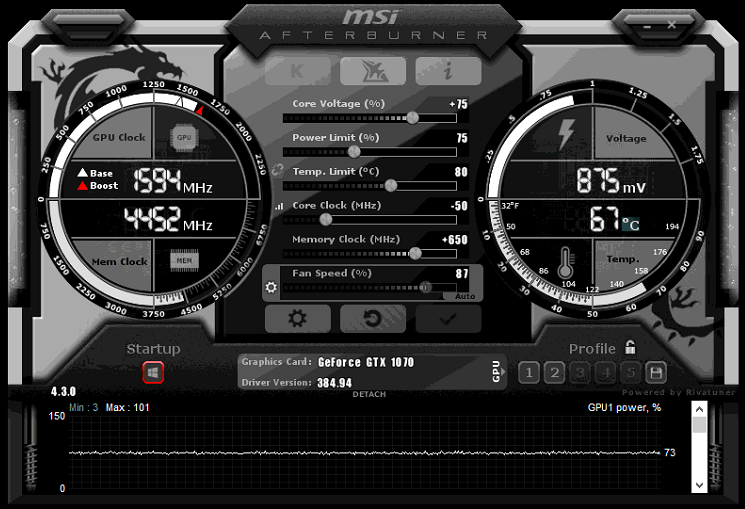Click the graph scrollbar thumb
745x509 pixels.
699,425
